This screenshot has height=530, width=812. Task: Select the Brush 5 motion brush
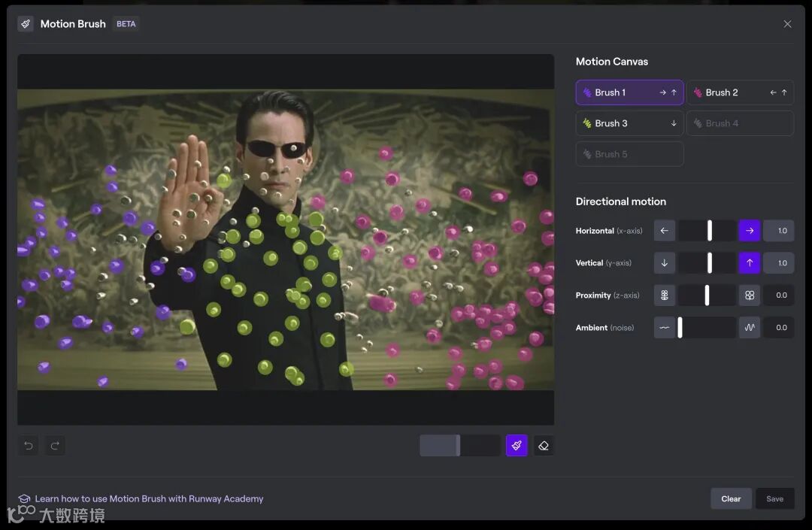[x=629, y=154]
